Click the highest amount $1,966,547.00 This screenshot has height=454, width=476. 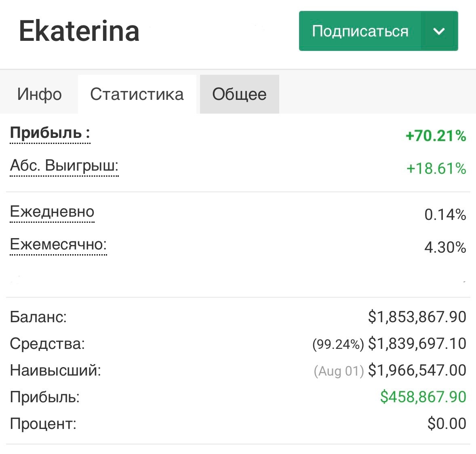[417, 370]
